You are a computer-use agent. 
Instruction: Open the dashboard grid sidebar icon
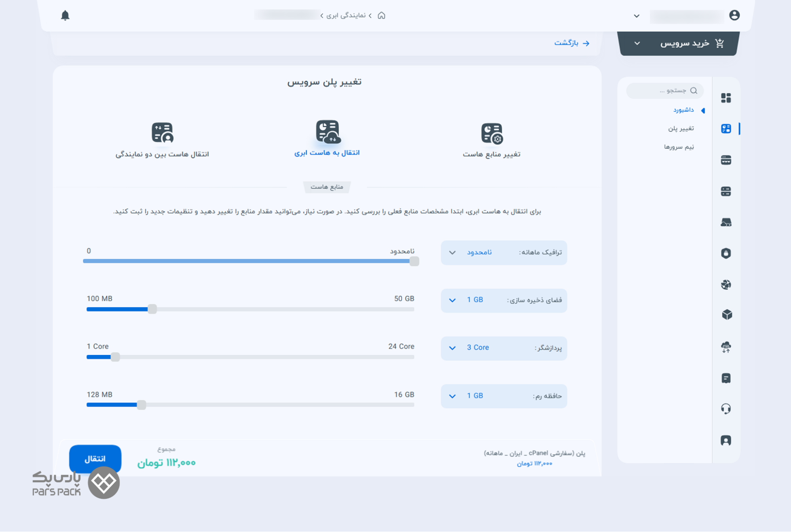(x=726, y=98)
